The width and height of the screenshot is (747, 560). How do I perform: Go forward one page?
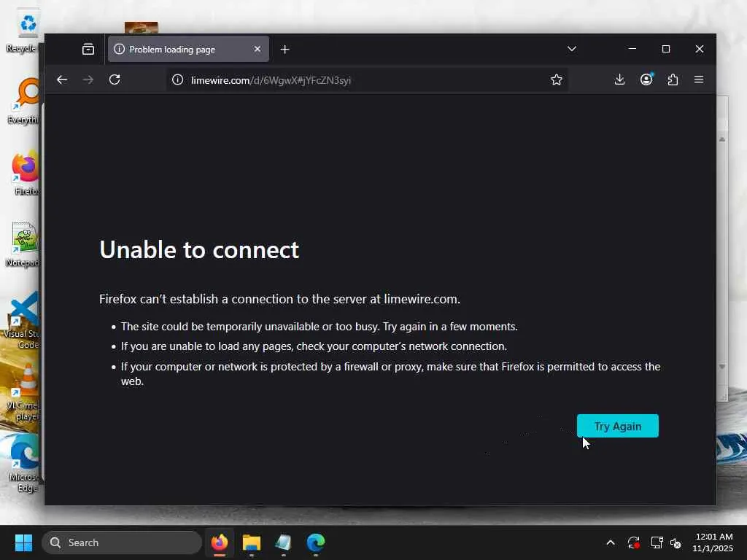coord(88,79)
